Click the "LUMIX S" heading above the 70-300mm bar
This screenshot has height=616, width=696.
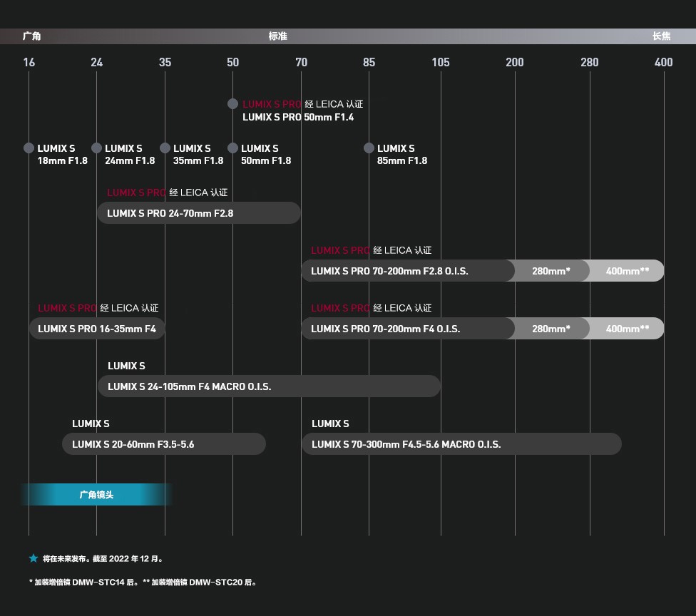point(330,423)
